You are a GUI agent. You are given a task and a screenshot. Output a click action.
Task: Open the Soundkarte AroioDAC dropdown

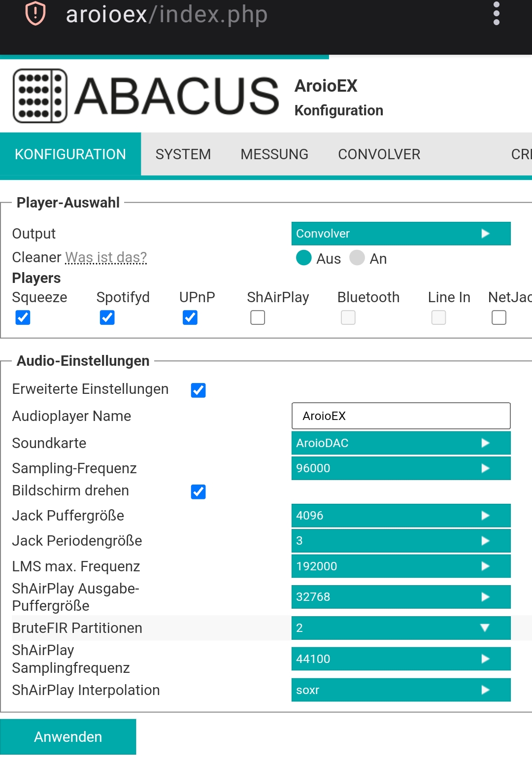pos(401,443)
